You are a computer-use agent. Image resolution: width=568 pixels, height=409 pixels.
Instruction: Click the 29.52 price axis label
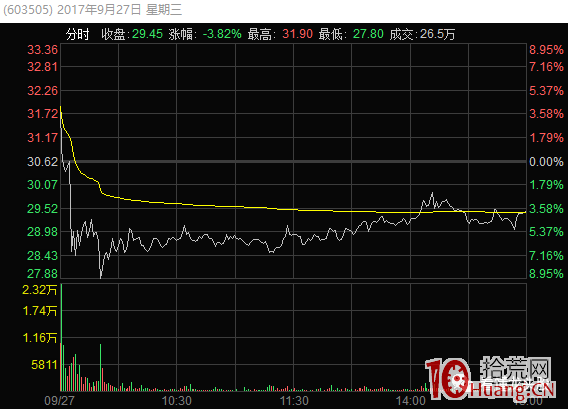(42, 209)
